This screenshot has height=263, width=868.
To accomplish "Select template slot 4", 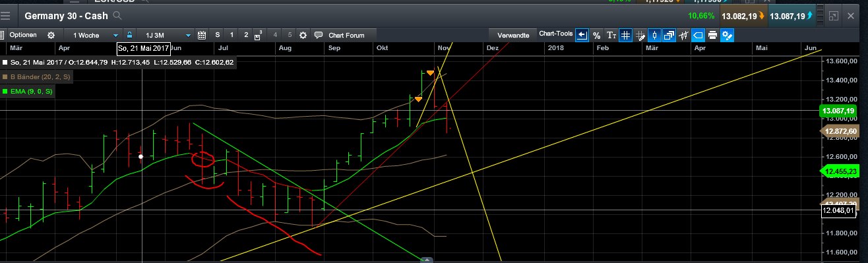I will [x=275, y=35].
